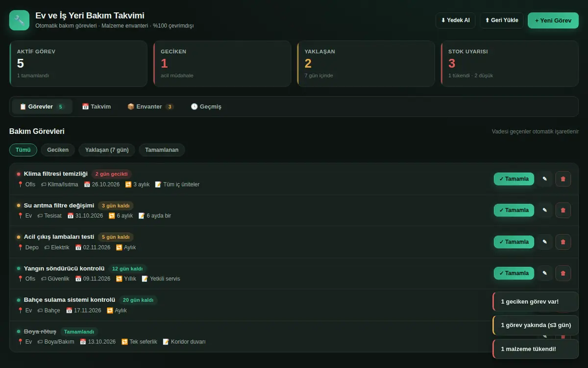Image resolution: width=588 pixels, height=368 pixels.
Task: Filter tasks by Geciken
Action: coord(58,150)
